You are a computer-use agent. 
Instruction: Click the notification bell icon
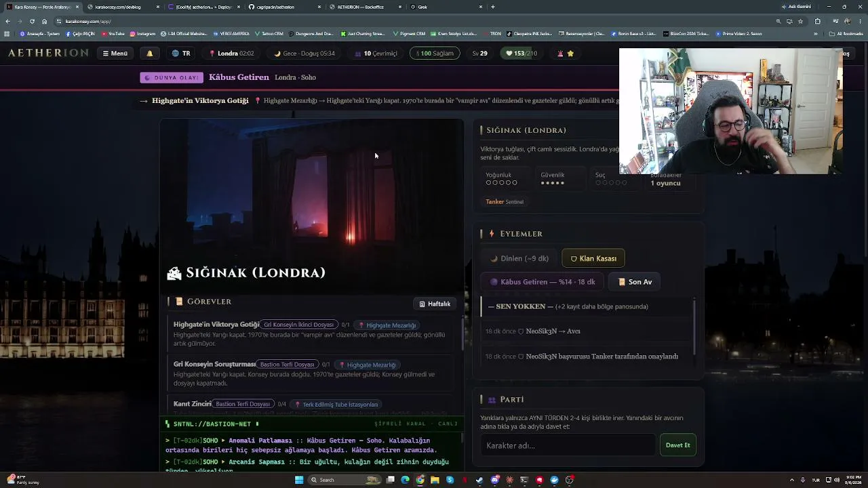[150, 54]
